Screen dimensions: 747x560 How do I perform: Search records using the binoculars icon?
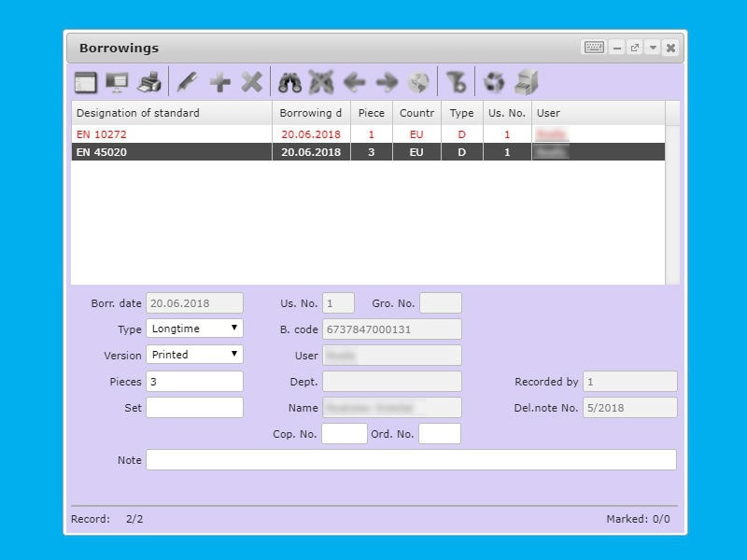pyautogui.click(x=289, y=82)
